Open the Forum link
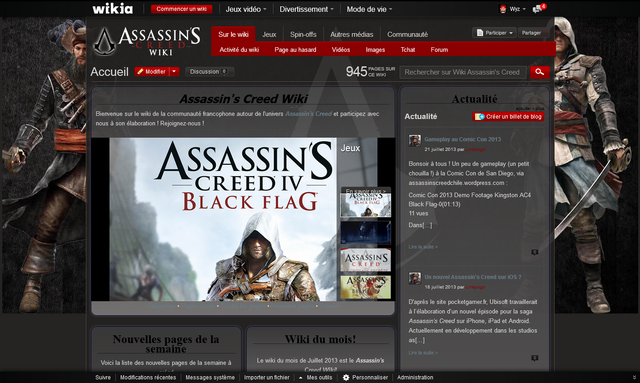Screen dimensions: 640x383 439,49
